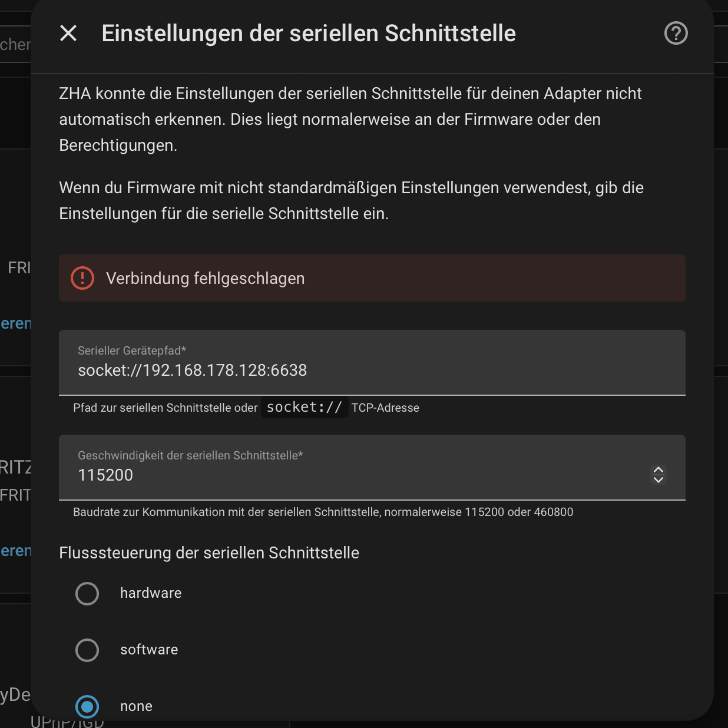The height and width of the screenshot is (728, 728).
Task: Click the socket:// code hint
Action: [305, 407]
